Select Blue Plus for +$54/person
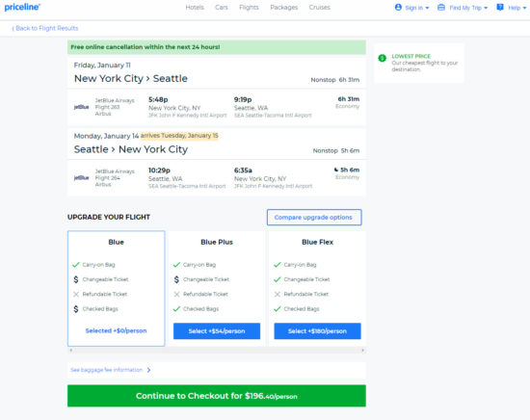530x420 pixels. pos(217,331)
